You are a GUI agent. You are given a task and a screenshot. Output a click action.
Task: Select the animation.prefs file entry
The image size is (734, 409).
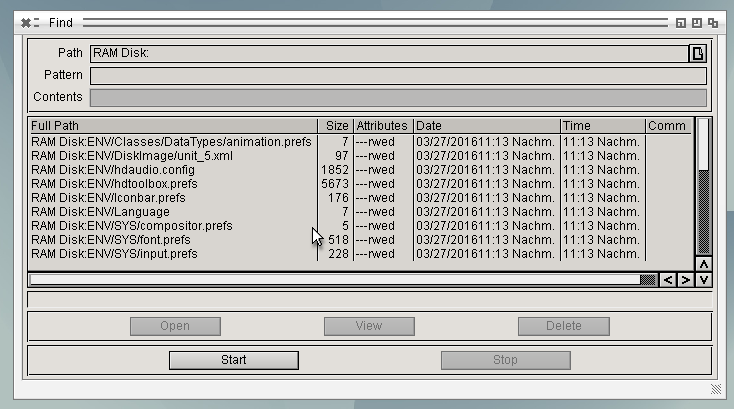pos(170,142)
